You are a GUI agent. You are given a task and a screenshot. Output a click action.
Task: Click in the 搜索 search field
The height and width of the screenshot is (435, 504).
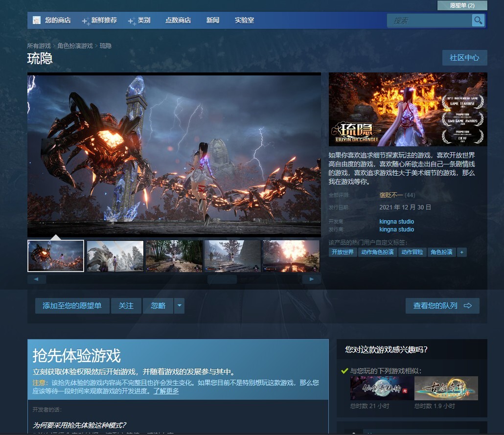click(x=430, y=21)
